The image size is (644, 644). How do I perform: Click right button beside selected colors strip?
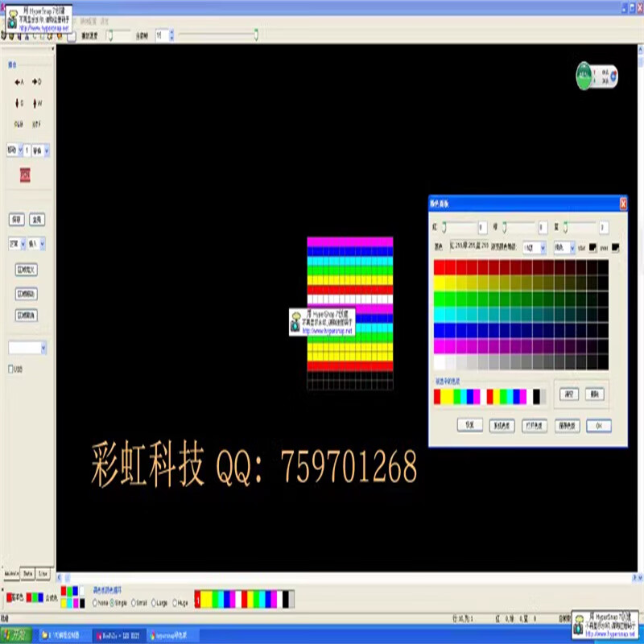click(x=595, y=394)
